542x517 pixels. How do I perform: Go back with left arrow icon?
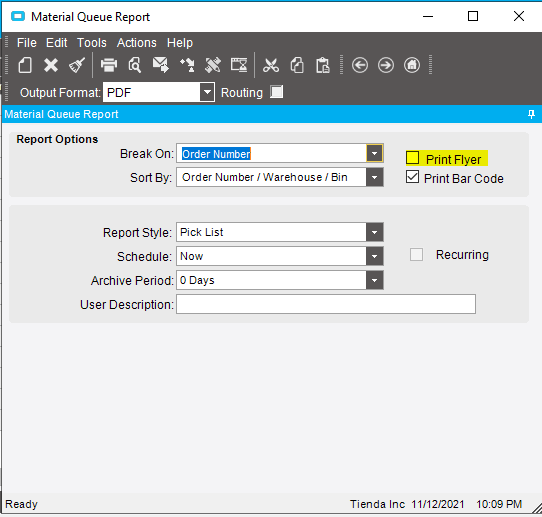pyautogui.click(x=360, y=65)
